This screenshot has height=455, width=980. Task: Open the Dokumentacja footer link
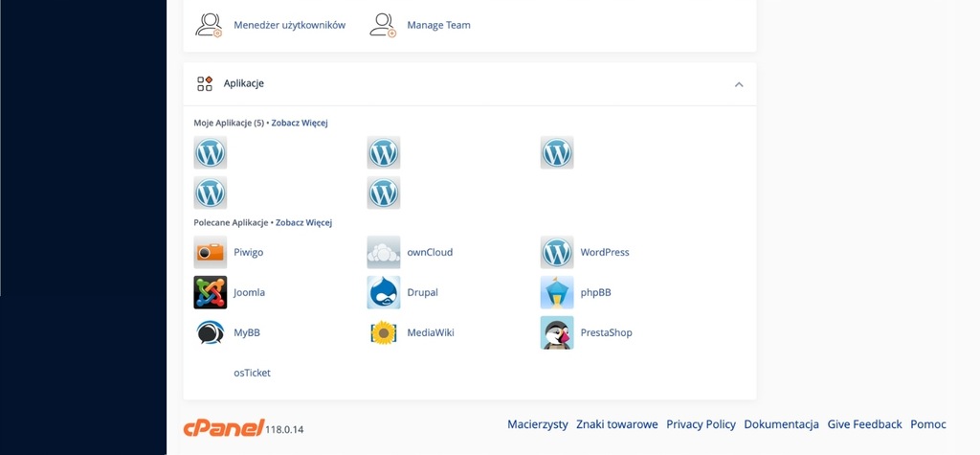pos(781,424)
